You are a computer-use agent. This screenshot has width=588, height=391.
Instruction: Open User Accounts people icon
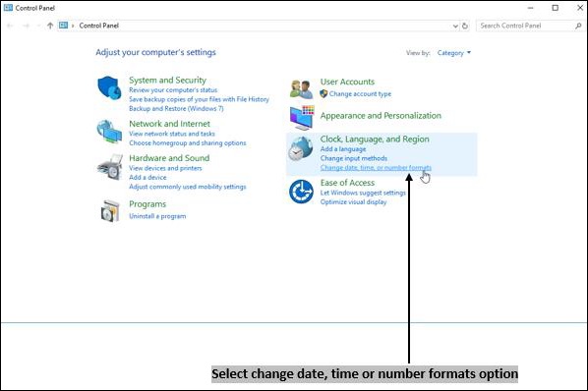[x=301, y=89]
